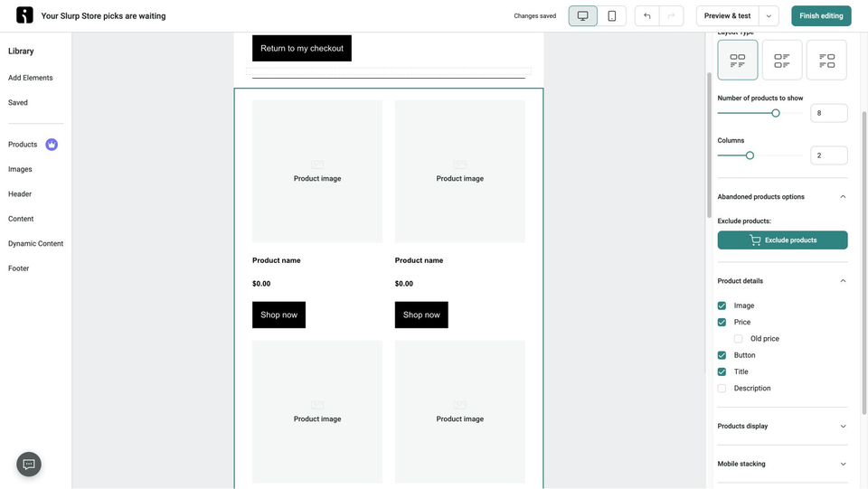Click the second Product name text
Viewport: 868px width, 489px height.
click(419, 260)
